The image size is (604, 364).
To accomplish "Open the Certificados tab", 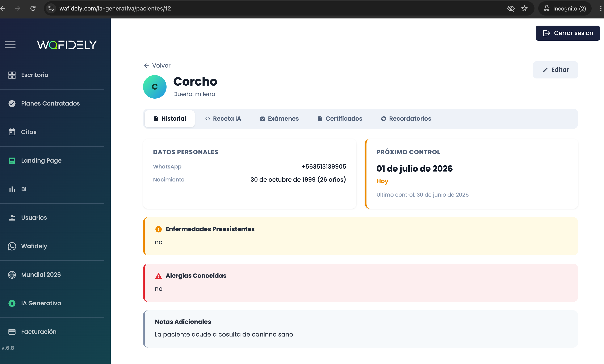I will (x=340, y=119).
